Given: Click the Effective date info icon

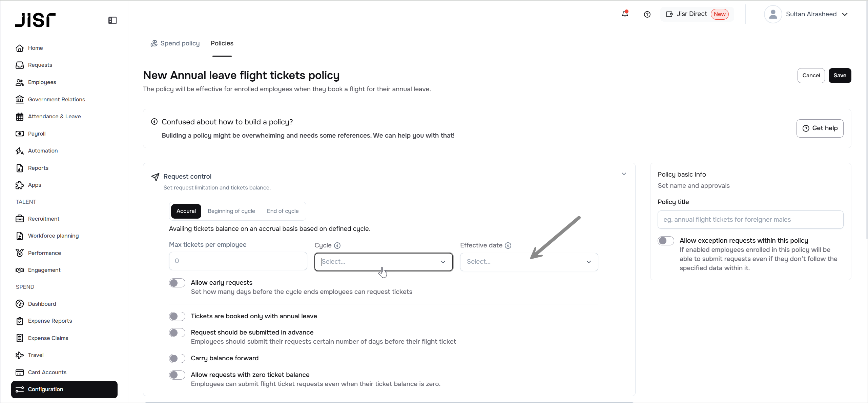Looking at the screenshot, I should point(508,245).
